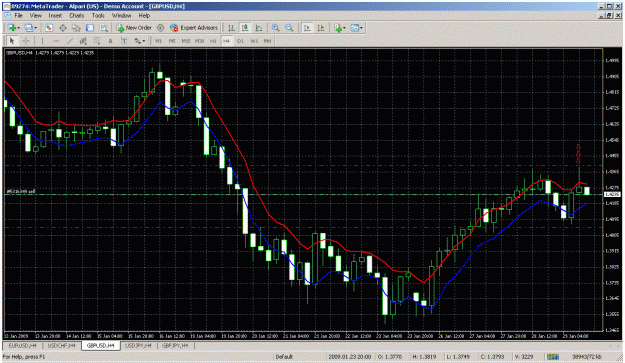The width and height of the screenshot is (625, 363).
Task: Select the trendline drawing tool
Action: [70, 41]
